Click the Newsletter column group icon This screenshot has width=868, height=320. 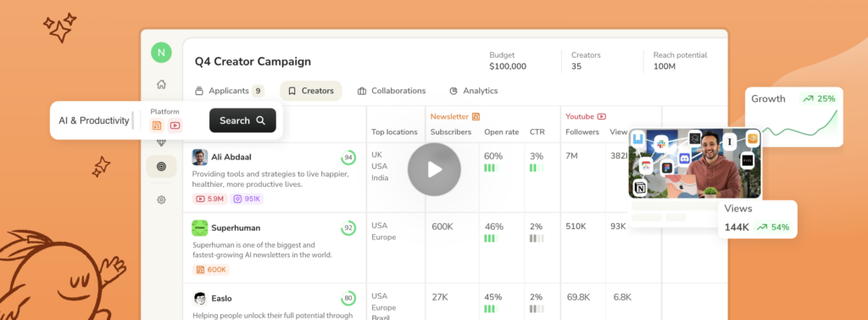pos(476,116)
